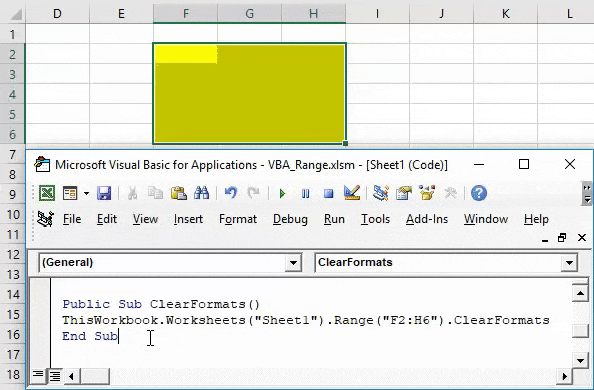Open Project Explorer icon
The height and width of the screenshot is (390, 594).
coord(380,193)
